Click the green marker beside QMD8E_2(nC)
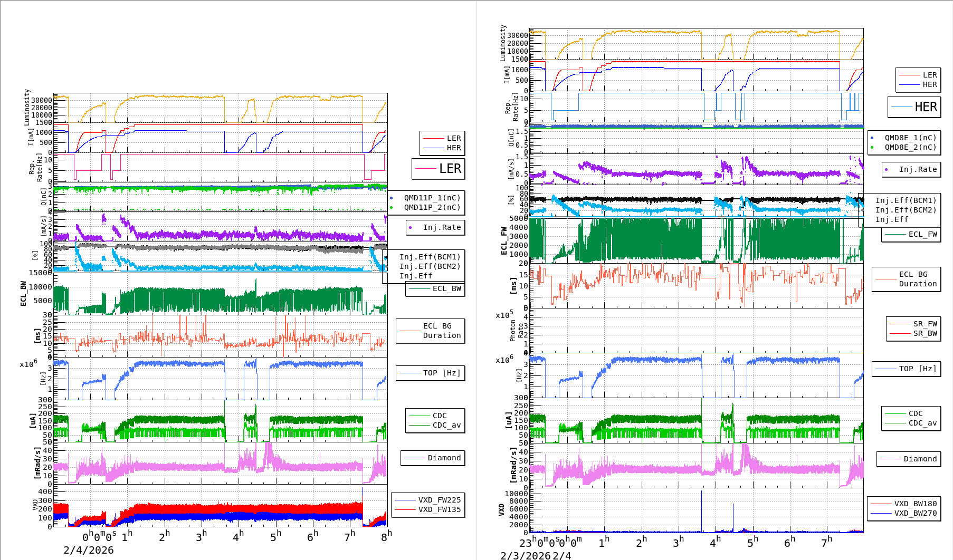Screen dimensions: 953x560 coord(872,148)
